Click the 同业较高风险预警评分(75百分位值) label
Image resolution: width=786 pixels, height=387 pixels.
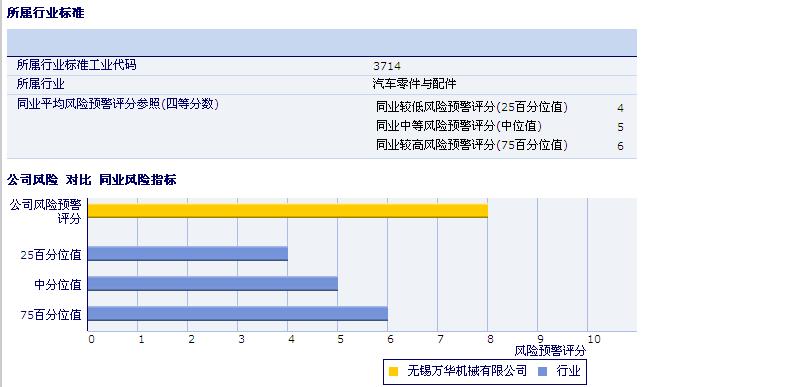point(472,145)
